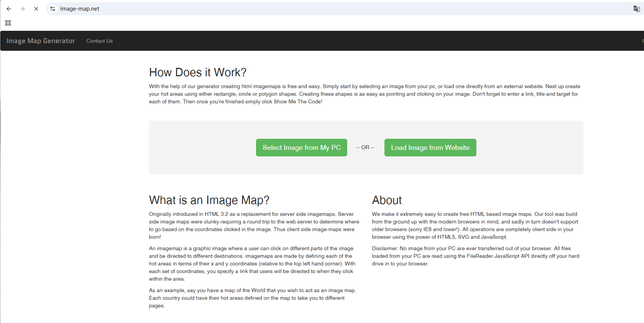Click the address bar URL image-map.net
Screen dimensions: 644x323
80,9
